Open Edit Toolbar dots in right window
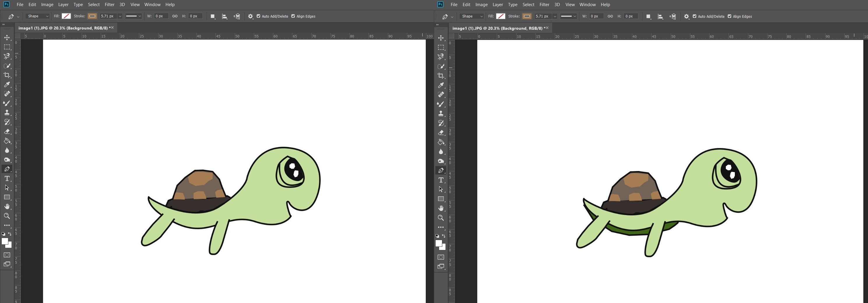Screen dimensions: 868x303 [x=441, y=227]
